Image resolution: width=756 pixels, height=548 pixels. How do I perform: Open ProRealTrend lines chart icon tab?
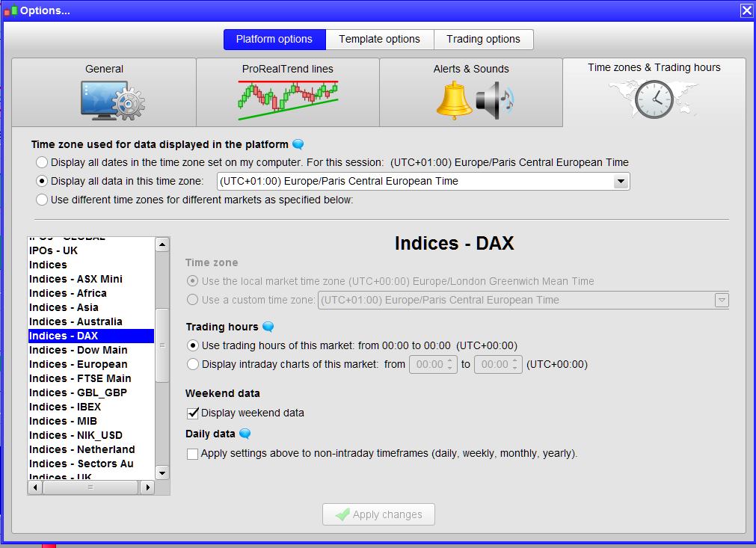288,93
